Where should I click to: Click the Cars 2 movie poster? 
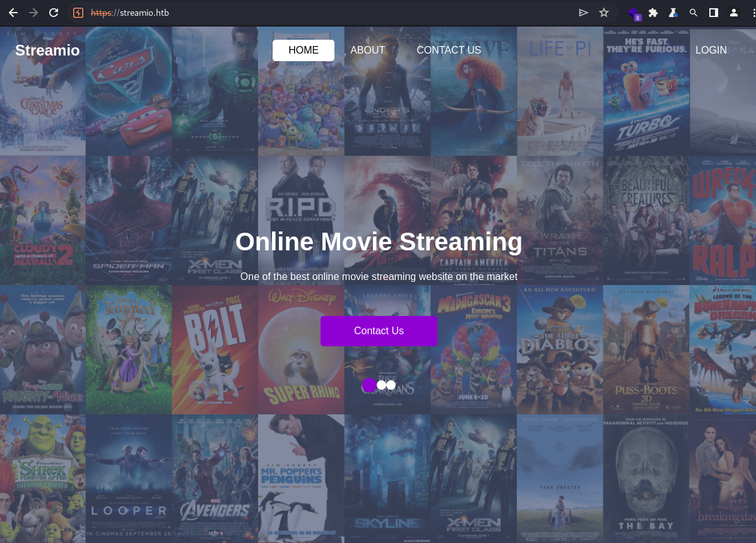[129, 91]
